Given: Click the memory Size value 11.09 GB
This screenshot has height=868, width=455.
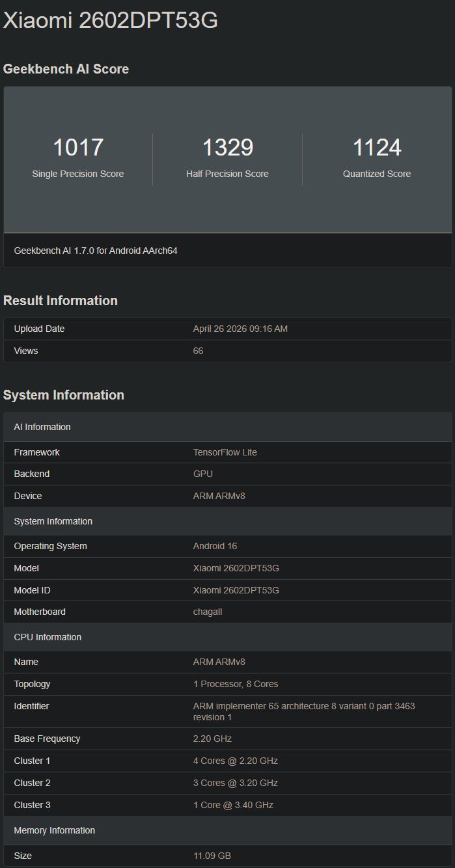Looking at the screenshot, I should pyautogui.click(x=212, y=856).
